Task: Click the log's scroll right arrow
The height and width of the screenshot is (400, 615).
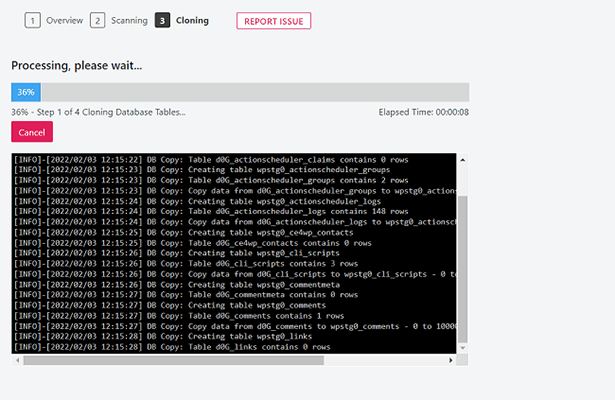Action: [x=450, y=360]
